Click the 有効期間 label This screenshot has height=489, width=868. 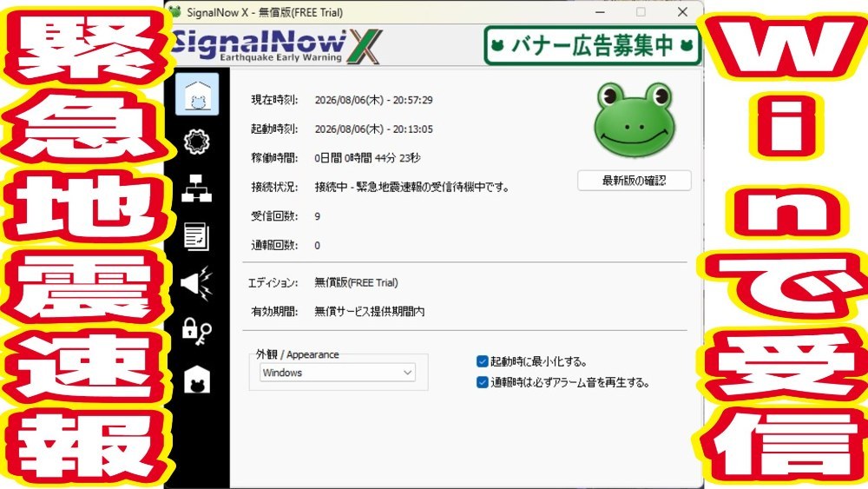tap(274, 311)
